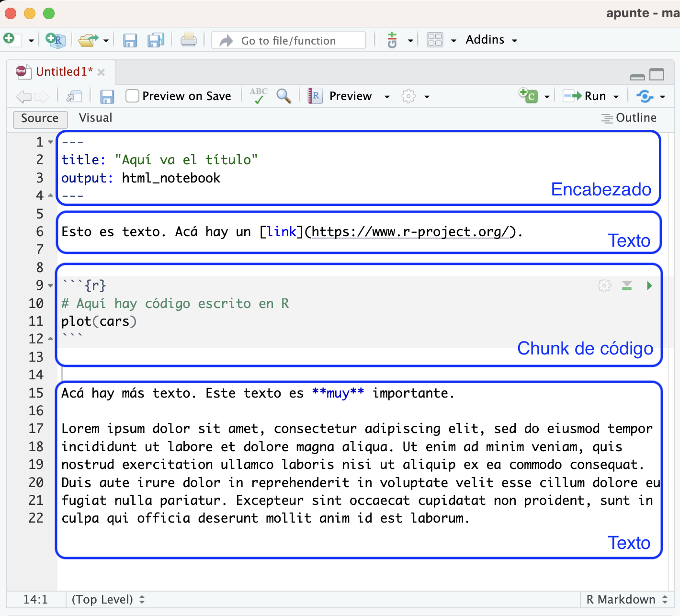Enable the Preview on Save checkbox
Image resolution: width=680 pixels, height=616 pixels.
point(132,96)
